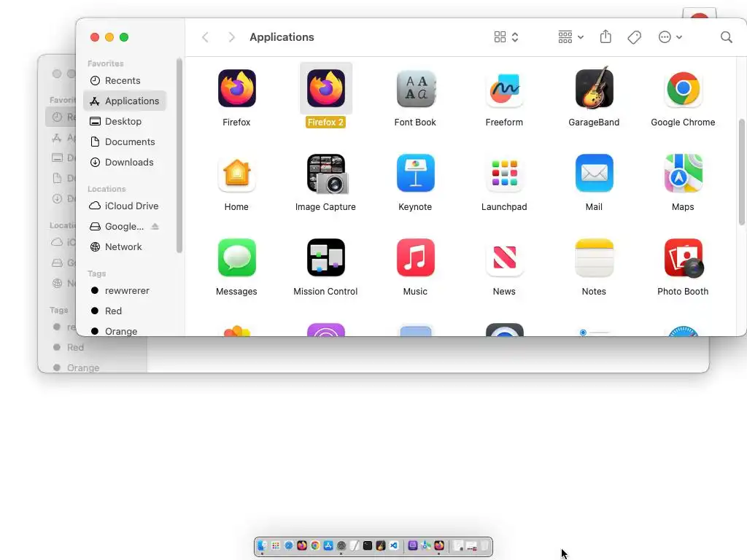The image size is (747, 560).
Task: Open Google Chrome from the Dock
Action: pos(315,545)
